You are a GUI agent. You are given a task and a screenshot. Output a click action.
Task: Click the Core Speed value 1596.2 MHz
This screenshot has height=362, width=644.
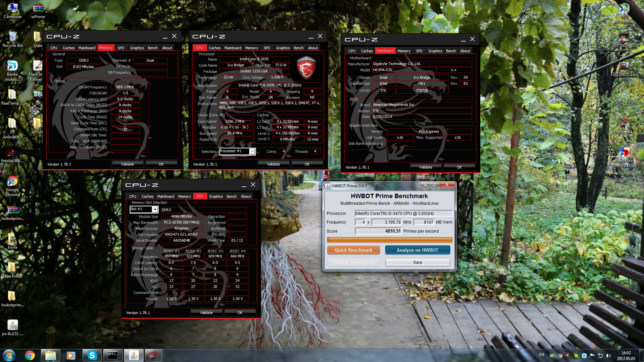tap(235, 121)
